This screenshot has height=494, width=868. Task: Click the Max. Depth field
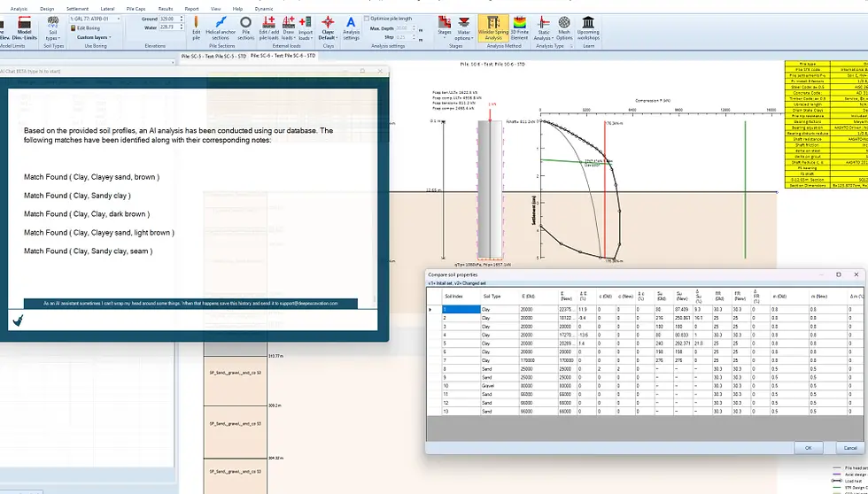tap(402, 28)
